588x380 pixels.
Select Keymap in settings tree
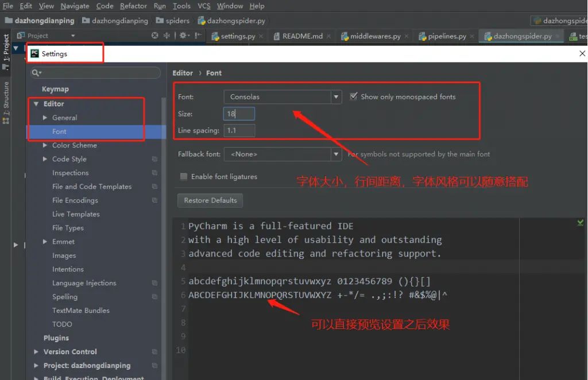[x=55, y=89]
